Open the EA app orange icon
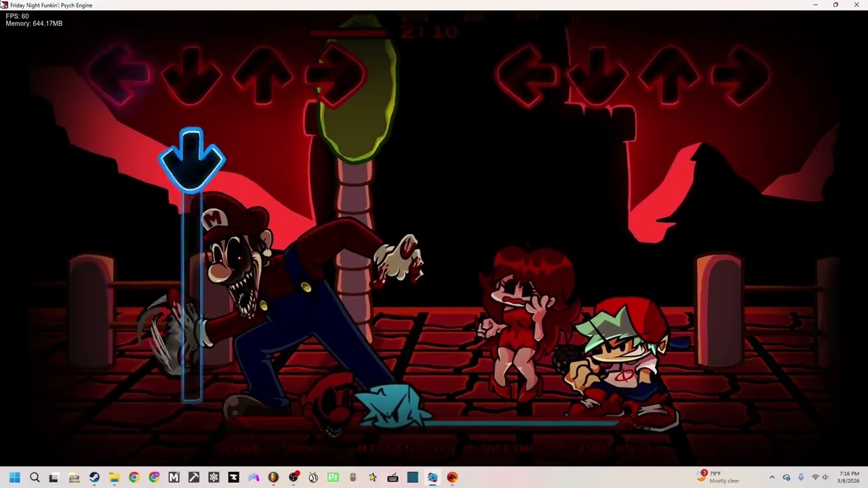 click(452, 477)
